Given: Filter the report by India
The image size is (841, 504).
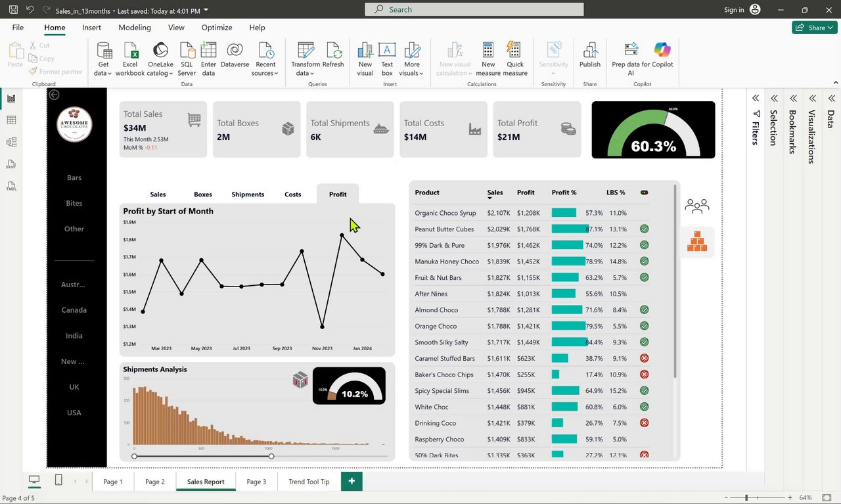Looking at the screenshot, I should pos(74,336).
